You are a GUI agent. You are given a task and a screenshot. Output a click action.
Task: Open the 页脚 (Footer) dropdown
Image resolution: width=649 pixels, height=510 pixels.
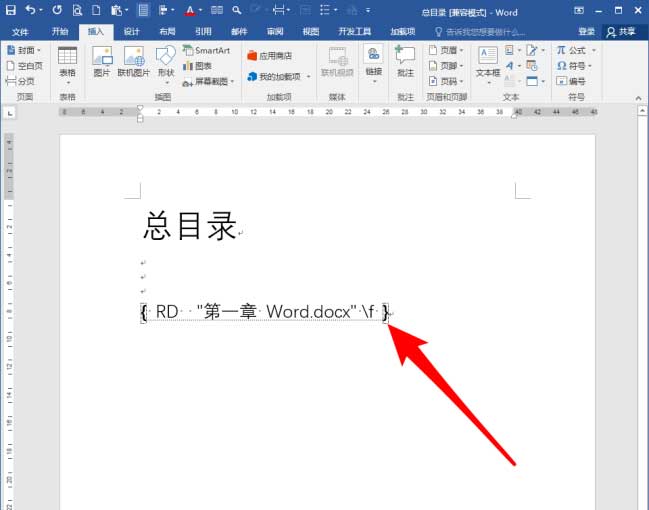(x=446, y=66)
